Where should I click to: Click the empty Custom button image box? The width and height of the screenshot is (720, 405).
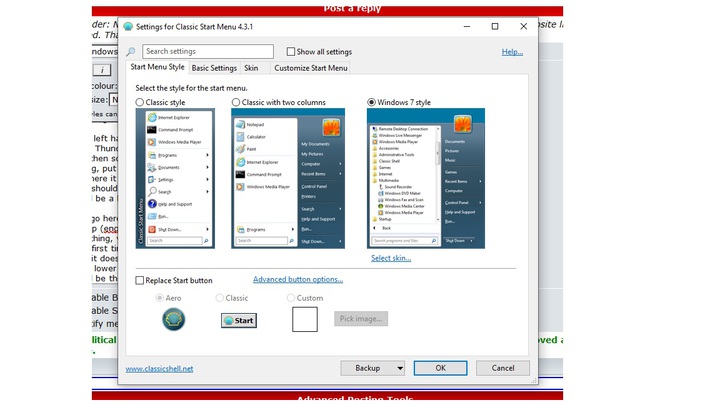click(x=305, y=319)
